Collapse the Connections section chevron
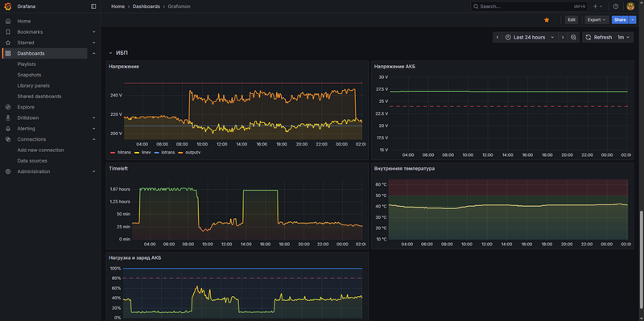 93,139
